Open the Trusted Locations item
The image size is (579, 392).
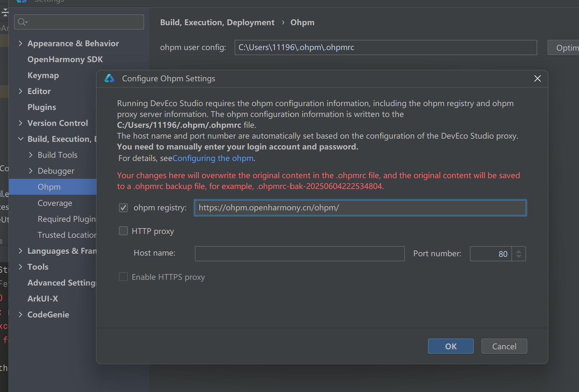coord(67,235)
